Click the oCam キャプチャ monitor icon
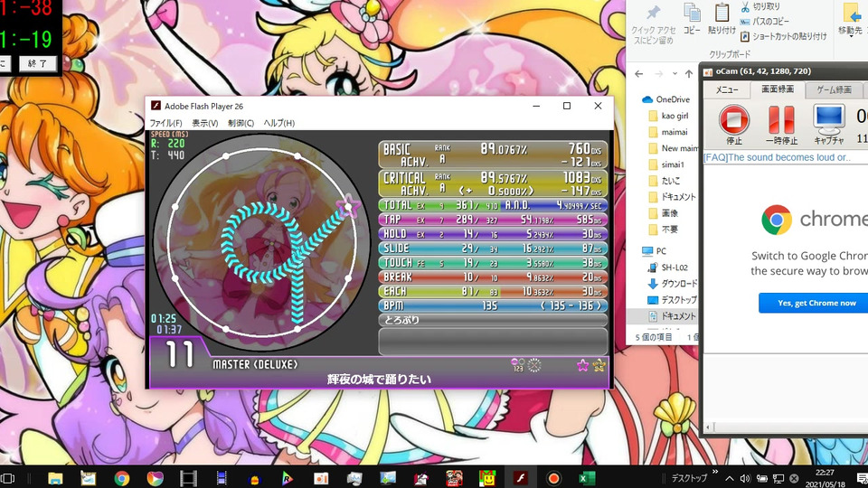 (x=829, y=125)
